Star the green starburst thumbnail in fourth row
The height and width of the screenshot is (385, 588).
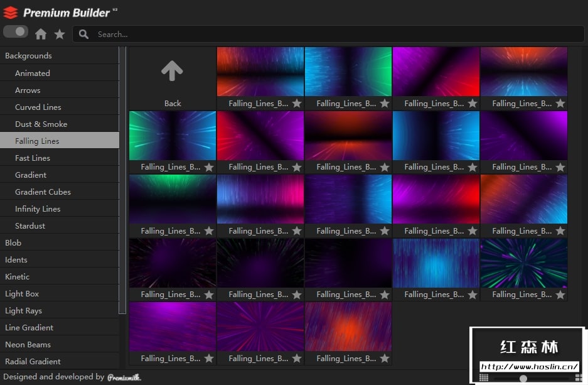click(x=560, y=295)
